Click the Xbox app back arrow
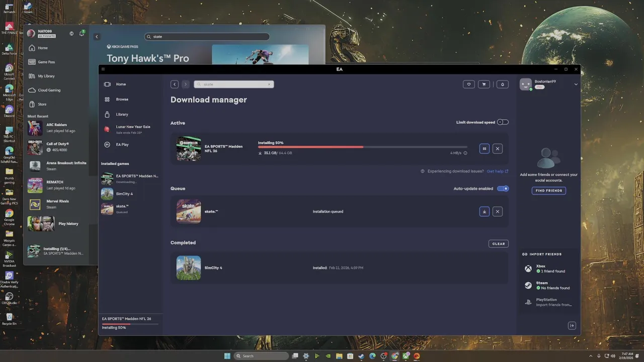The height and width of the screenshot is (362, 644). tap(97, 37)
